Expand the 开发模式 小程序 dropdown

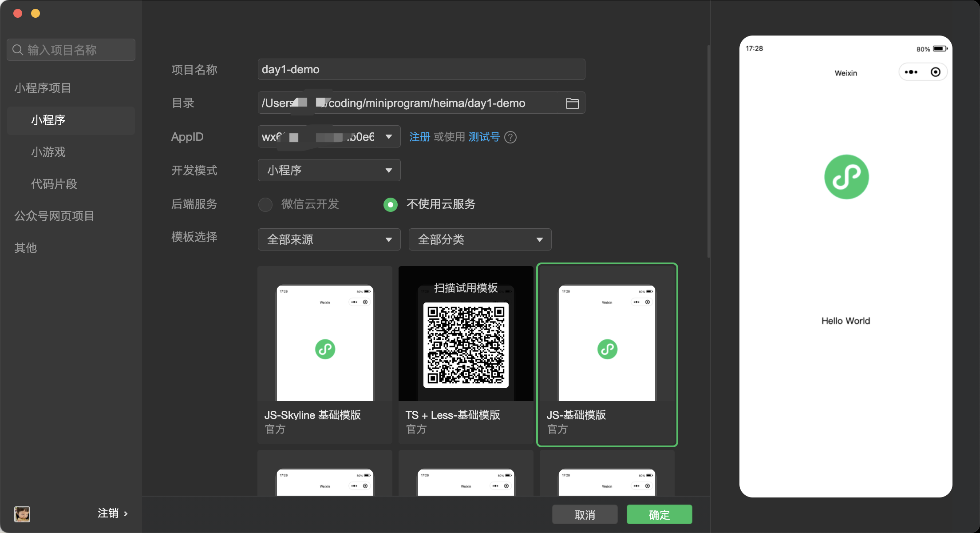pos(329,171)
